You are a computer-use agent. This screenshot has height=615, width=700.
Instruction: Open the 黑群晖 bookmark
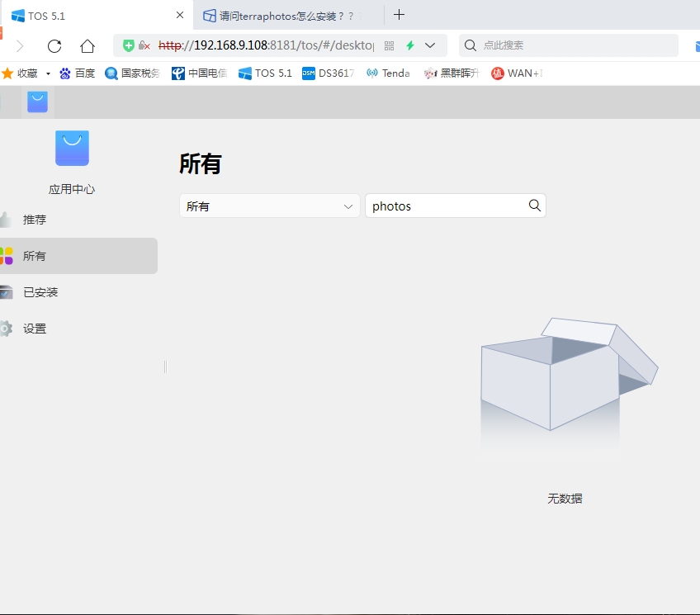point(452,73)
